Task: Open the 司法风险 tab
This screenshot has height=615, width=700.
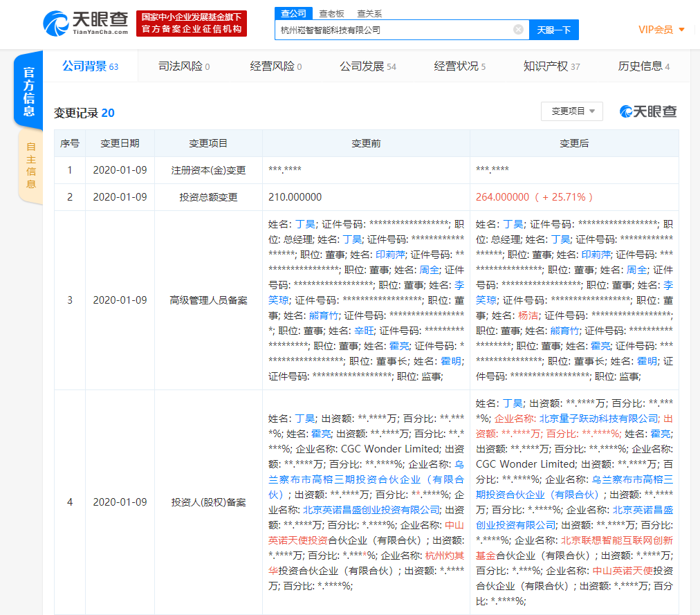Action: pyautogui.click(x=184, y=66)
